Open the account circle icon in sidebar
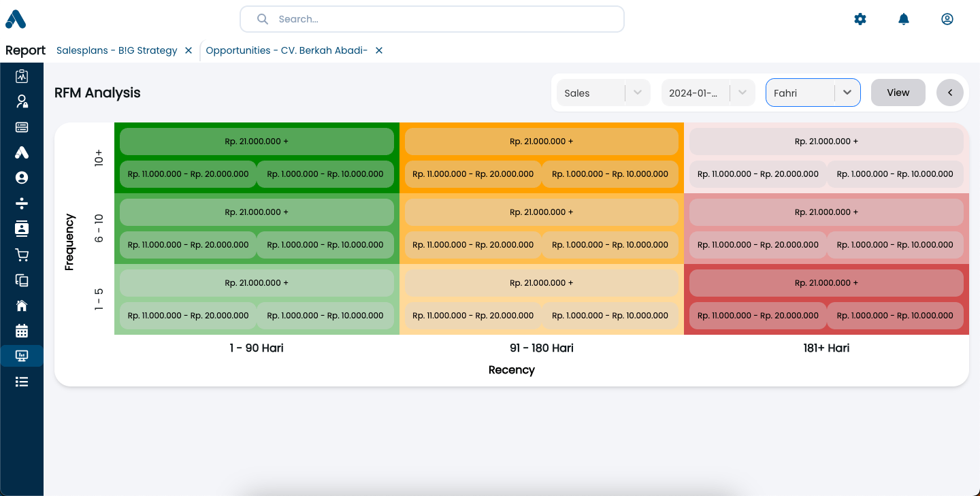The width and height of the screenshot is (980, 496). pos(22,178)
